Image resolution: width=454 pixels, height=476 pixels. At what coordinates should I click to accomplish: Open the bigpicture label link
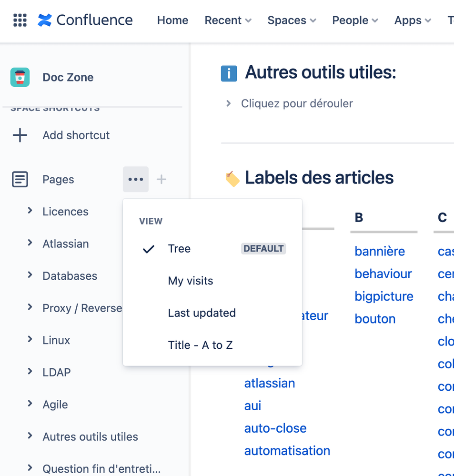tap(384, 296)
